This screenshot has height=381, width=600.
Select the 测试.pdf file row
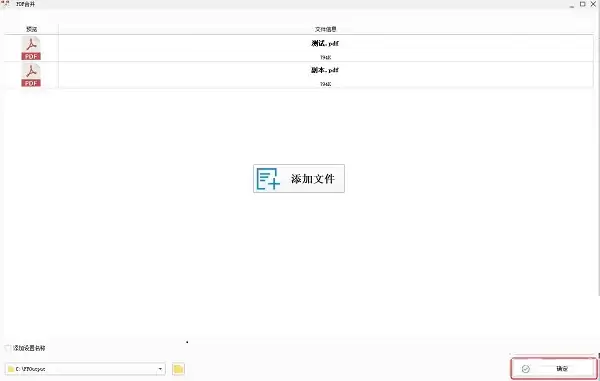click(x=299, y=48)
